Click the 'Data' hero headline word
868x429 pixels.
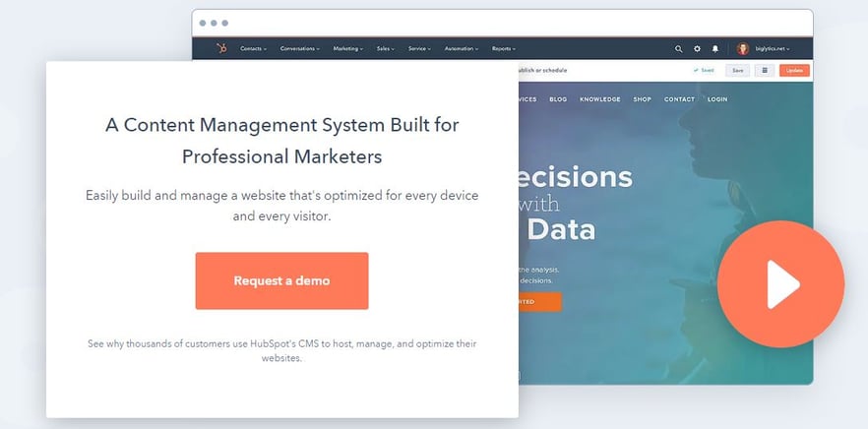[x=561, y=229]
